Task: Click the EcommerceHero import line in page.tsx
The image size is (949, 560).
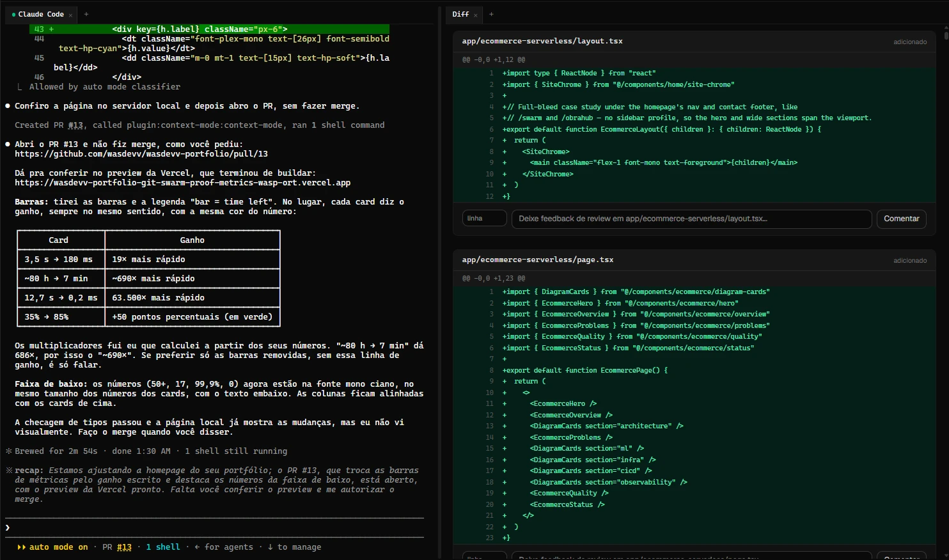Action: (x=620, y=303)
